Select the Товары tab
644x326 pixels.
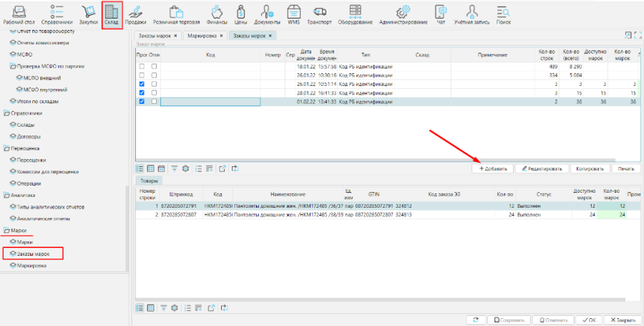point(149,181)
